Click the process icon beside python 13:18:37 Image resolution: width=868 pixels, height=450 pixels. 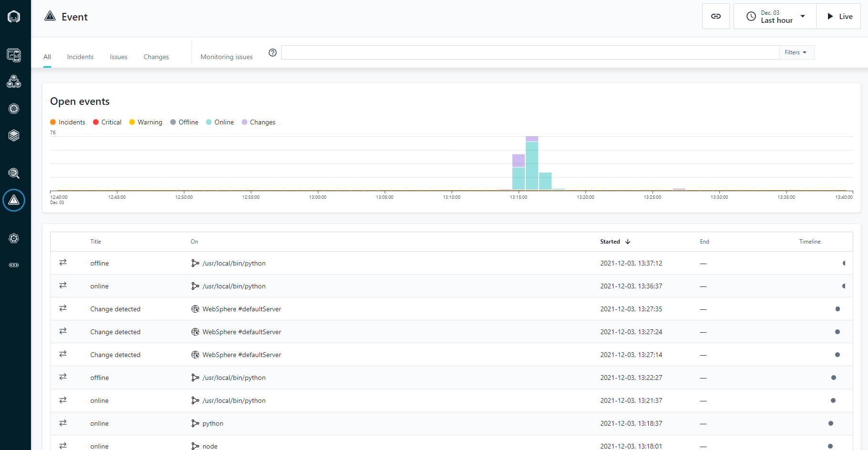pos(195,423)
